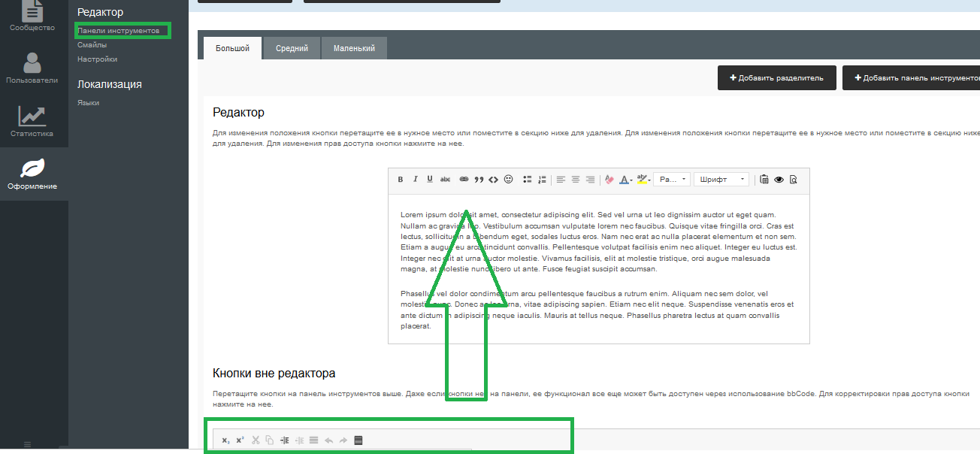Select the Локализация heading in sidebar
The width and height of the screenshot is (980, 454).
(x=110, y=84)
